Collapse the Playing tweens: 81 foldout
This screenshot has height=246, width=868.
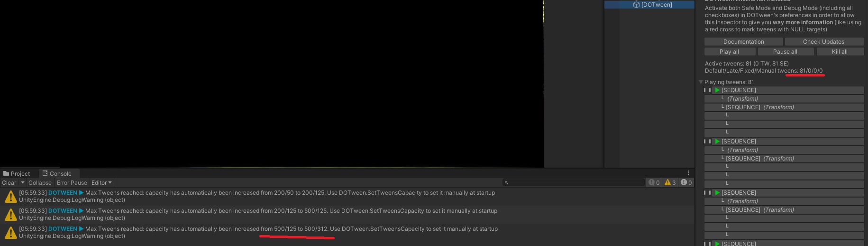click(x=701, y=82)
